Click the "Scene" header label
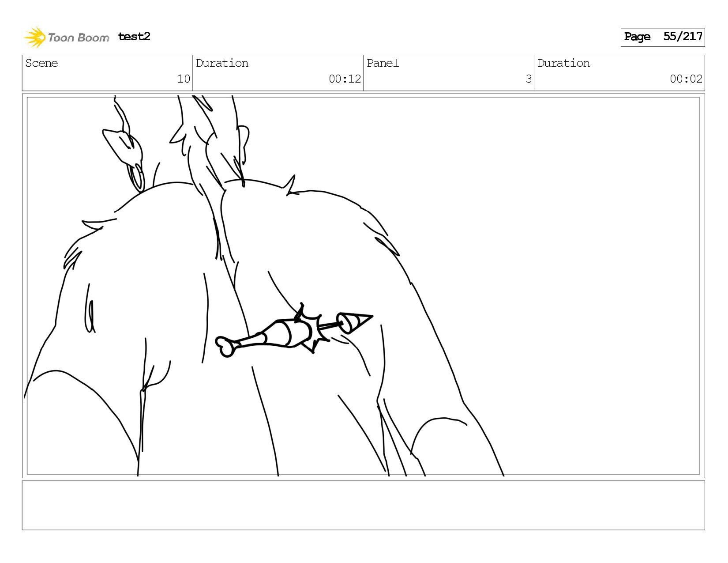Image resolution: width=728 pixels, height=563 pixels. click(41, 63)
